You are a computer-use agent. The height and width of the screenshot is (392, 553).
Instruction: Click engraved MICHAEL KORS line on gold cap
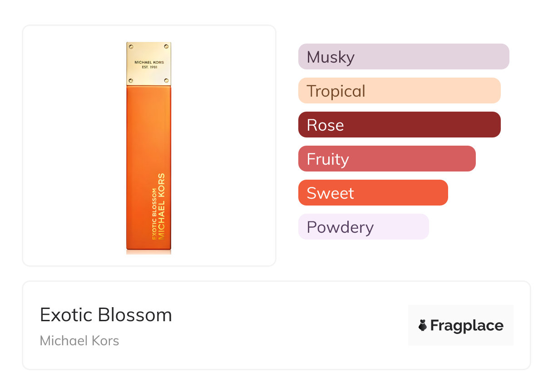pos(149,62)
